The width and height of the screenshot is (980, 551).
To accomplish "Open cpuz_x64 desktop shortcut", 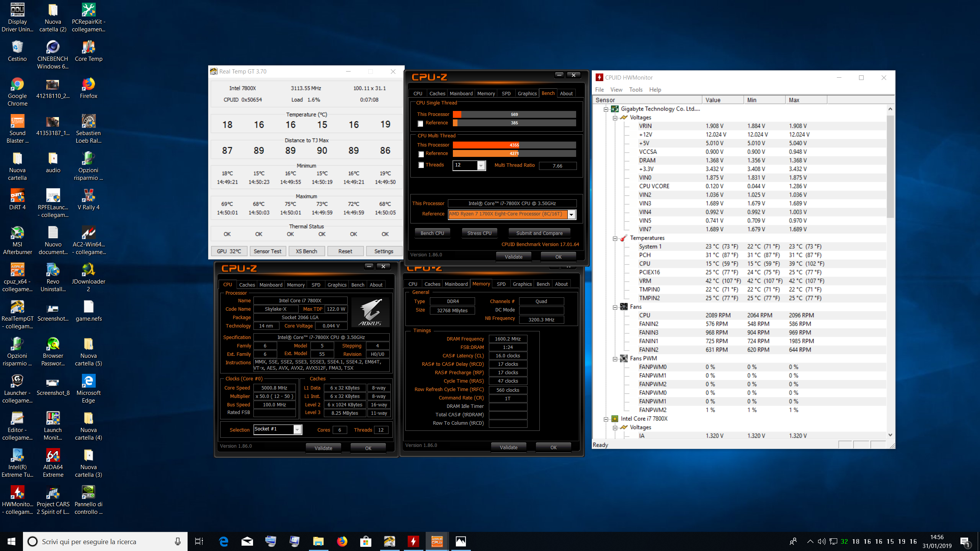I will [x=17, y=278].
